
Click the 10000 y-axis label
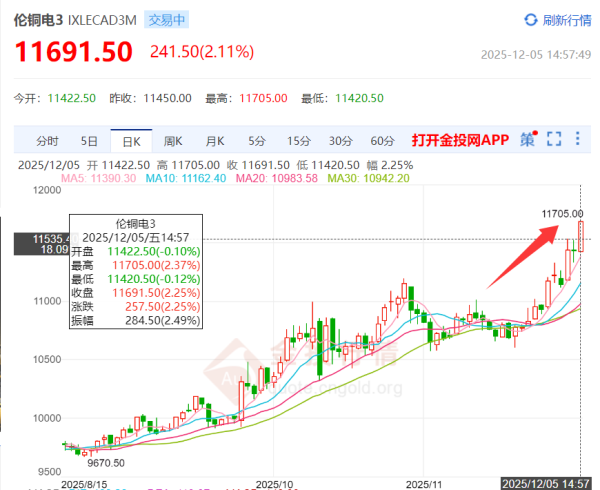pos(47,418)
